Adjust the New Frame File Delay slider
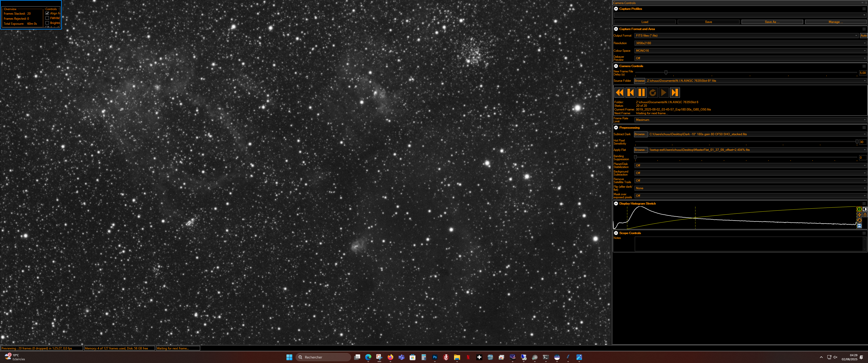Image resolution: width=868 pixels, height=363 pixels. tap(666, 72)
